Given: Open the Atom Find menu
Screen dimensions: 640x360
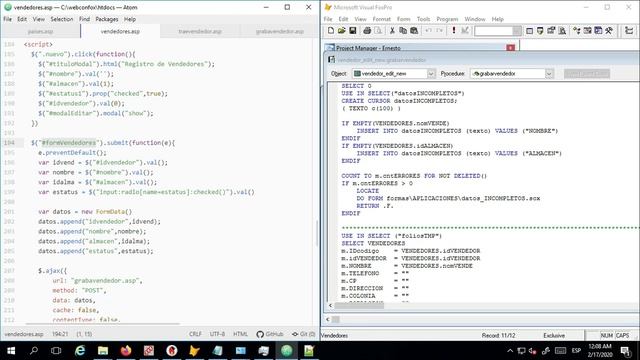Looking at the screenshot, I should 84,19.
